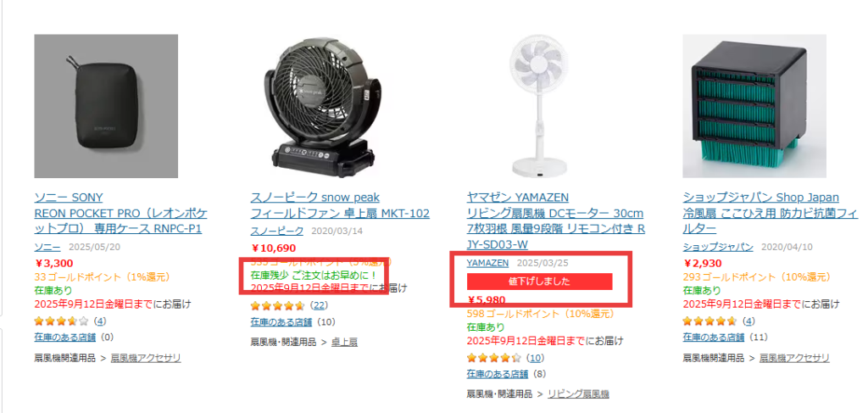Go to the リビング扇風機 category link
The height and width of the screenshot is (413, 868).
(578, 393)
